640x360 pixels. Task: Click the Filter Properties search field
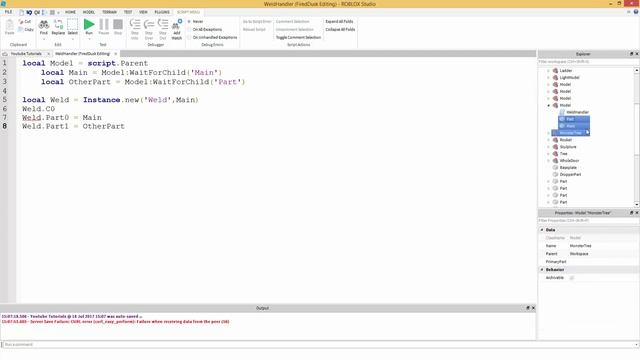588,220
